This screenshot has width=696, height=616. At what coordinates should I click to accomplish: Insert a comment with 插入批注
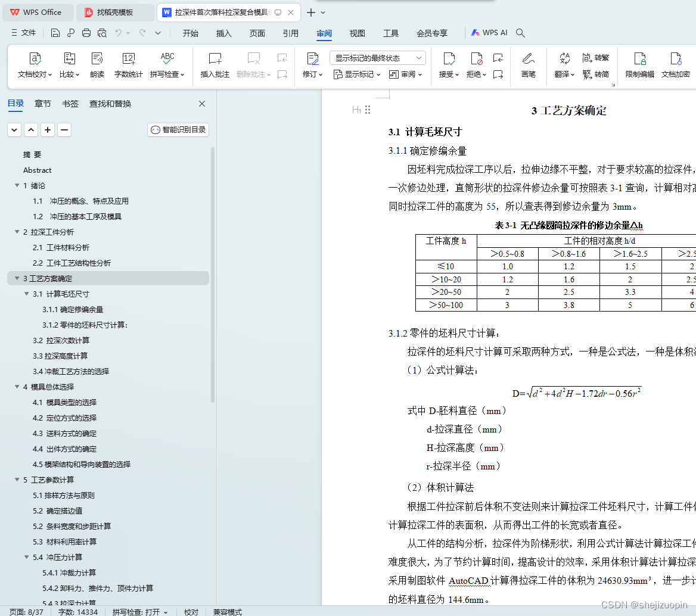pos(215,65)
